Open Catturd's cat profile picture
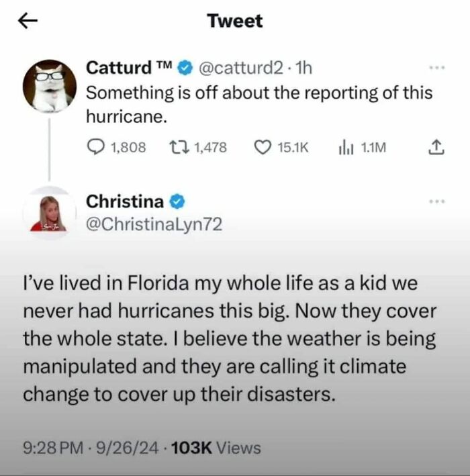 coord(49,85)
